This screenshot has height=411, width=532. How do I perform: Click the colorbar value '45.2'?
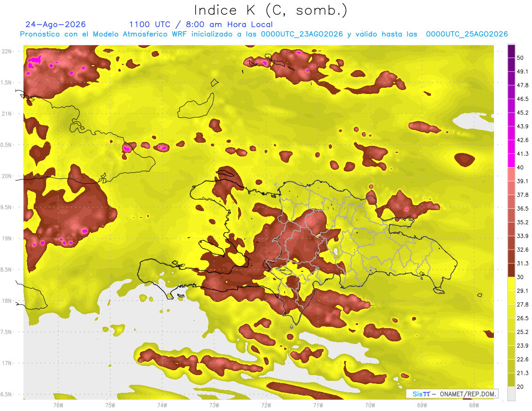[523, 113]
